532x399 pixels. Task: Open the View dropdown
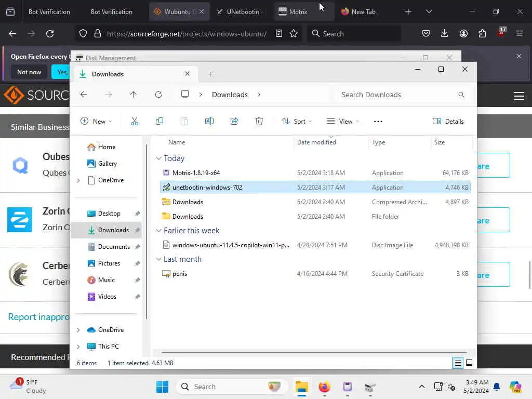(343, 121)
